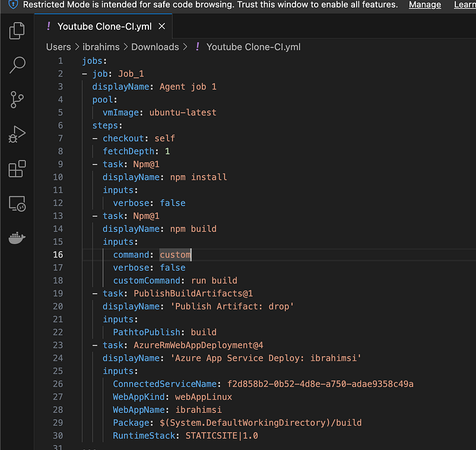Screen dimensions: 476x450
Task: Click 'Agent job 1' display name value
Action: coord(188,87)
